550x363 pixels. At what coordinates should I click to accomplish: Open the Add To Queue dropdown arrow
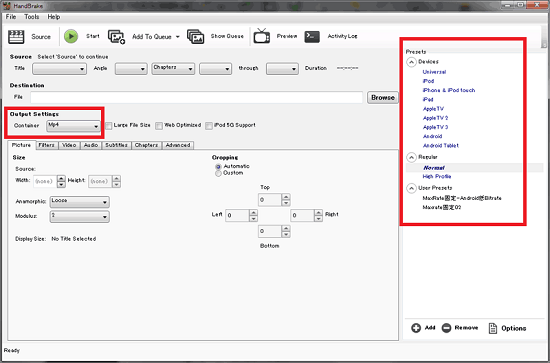[177, 37]
